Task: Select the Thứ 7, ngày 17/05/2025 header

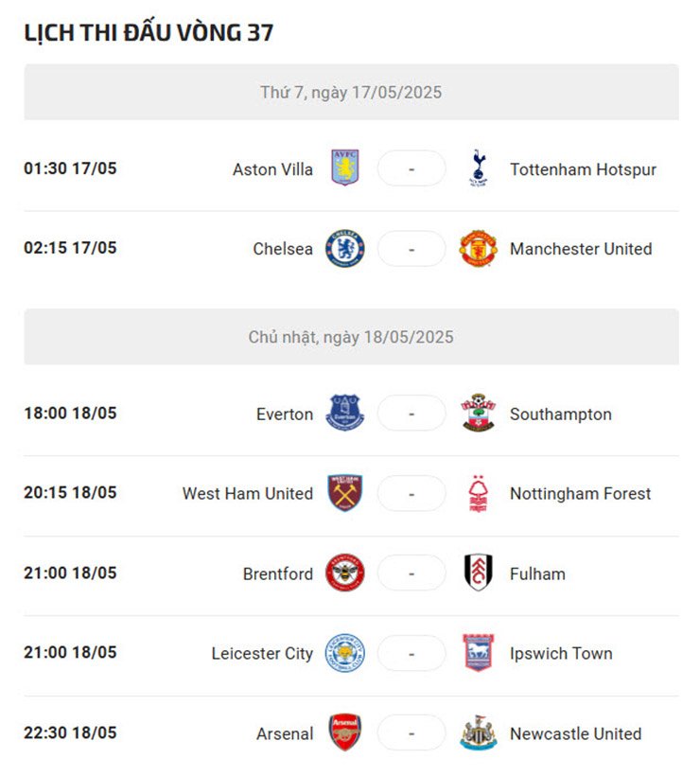Action: (x=351, y=92)
